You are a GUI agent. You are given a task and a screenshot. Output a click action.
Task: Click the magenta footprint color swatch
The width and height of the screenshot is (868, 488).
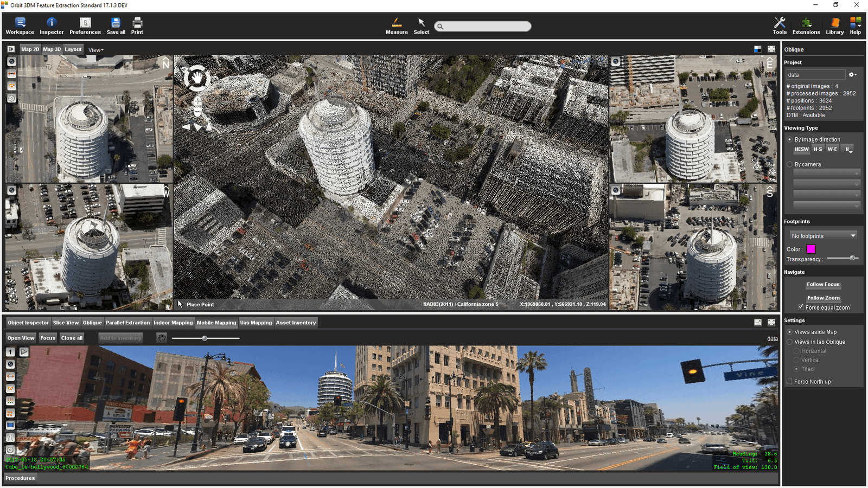811,249
